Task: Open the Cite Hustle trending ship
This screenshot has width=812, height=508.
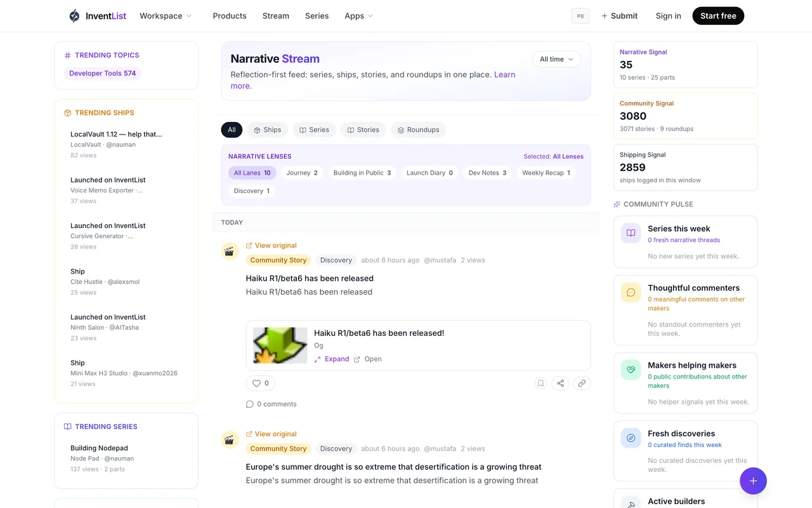Action: point(126,281)
